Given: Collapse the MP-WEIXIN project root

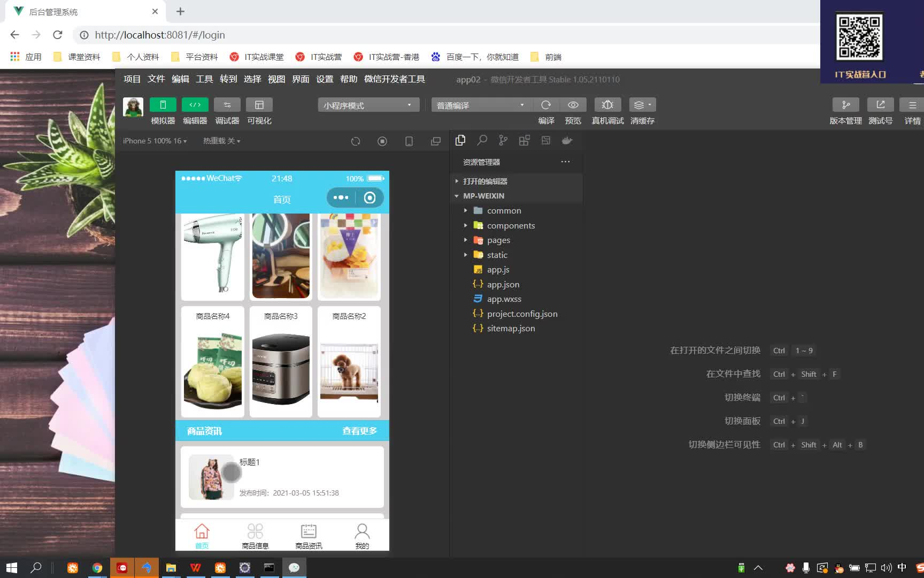Looking at the screenshot, I should [517, 196].
